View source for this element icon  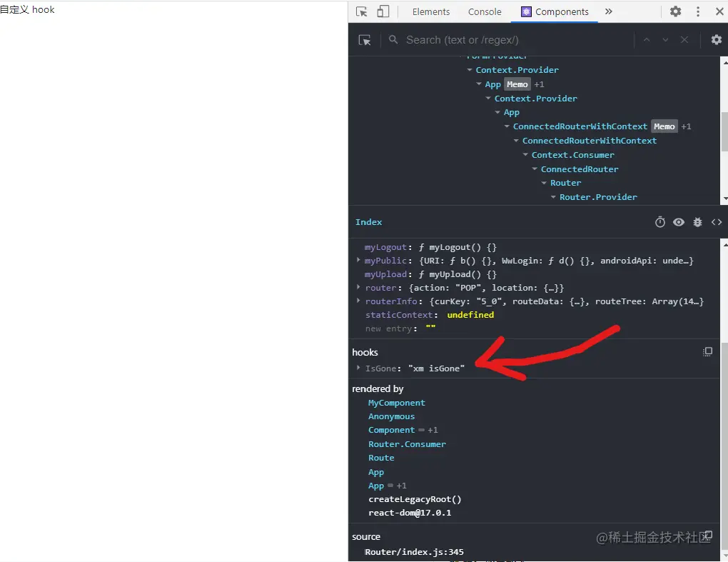tap(717, 222)
